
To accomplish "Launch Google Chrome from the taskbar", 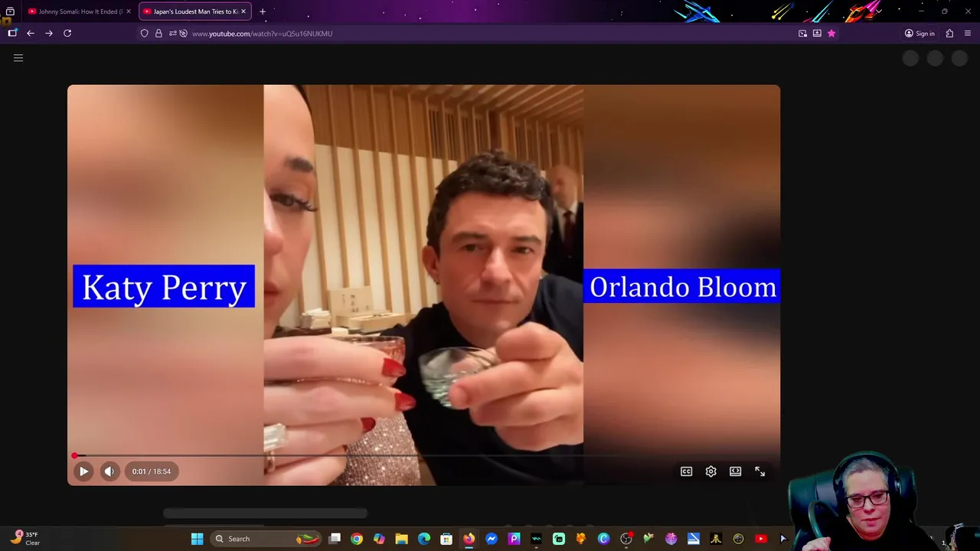I will (x=357, y=539).
